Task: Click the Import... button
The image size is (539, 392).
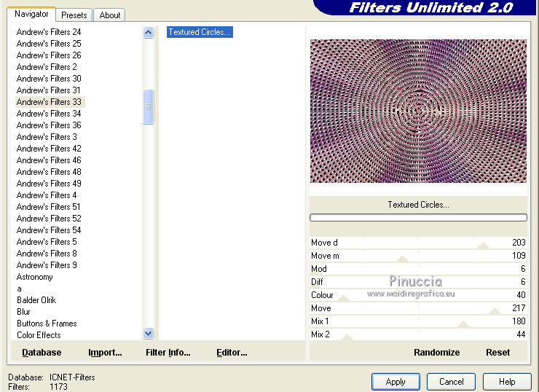Action: 105,353
